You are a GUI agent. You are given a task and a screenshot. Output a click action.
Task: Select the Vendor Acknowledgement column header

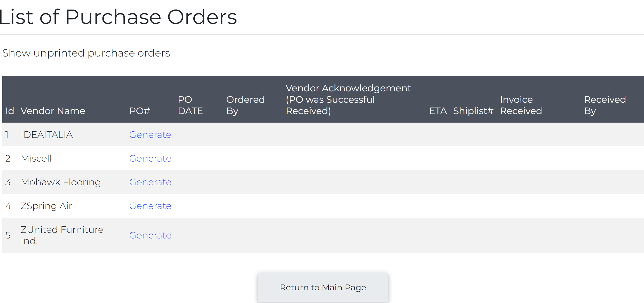(348, 100)
